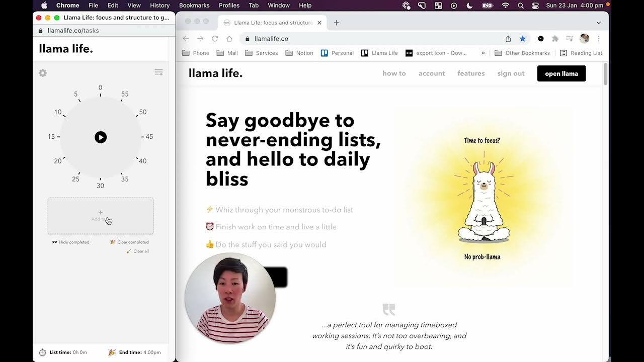Click the sign out link
The height and width of the screenshot is (362, 644).
point(511,73)
